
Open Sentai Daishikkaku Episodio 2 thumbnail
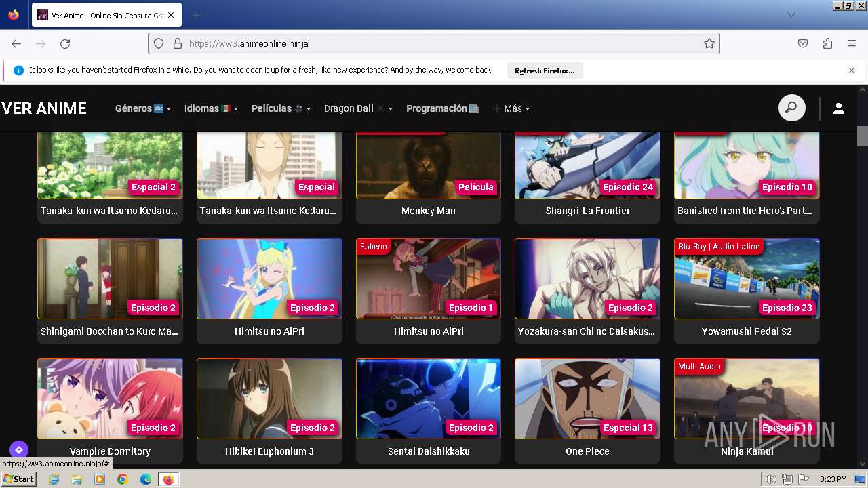click(429, 399)
